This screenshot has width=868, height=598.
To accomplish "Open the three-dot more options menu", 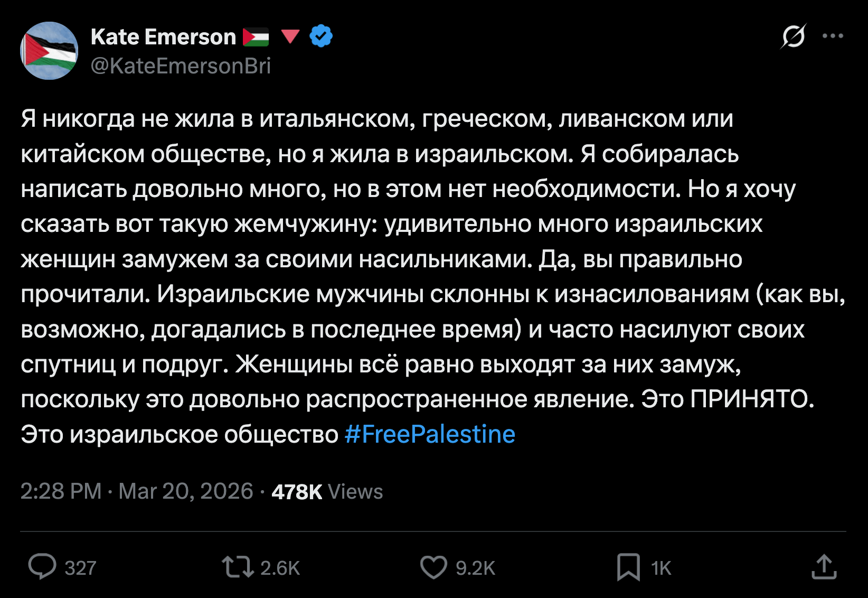I will (833, 36).
